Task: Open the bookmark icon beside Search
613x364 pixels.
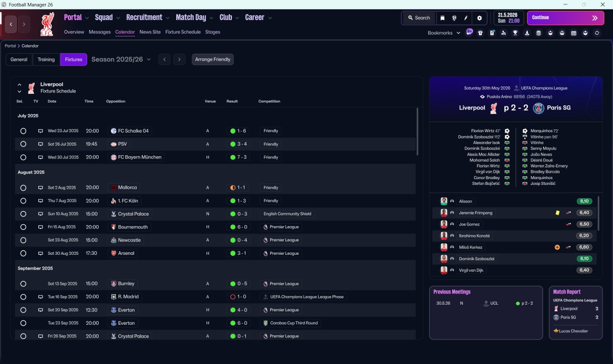Action: [x=443, y=18]
